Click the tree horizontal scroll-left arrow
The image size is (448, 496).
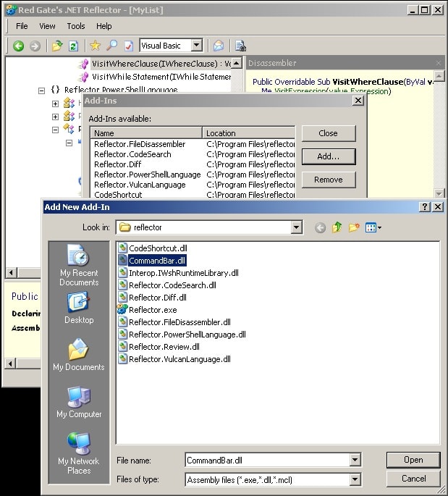click(11, 272)
